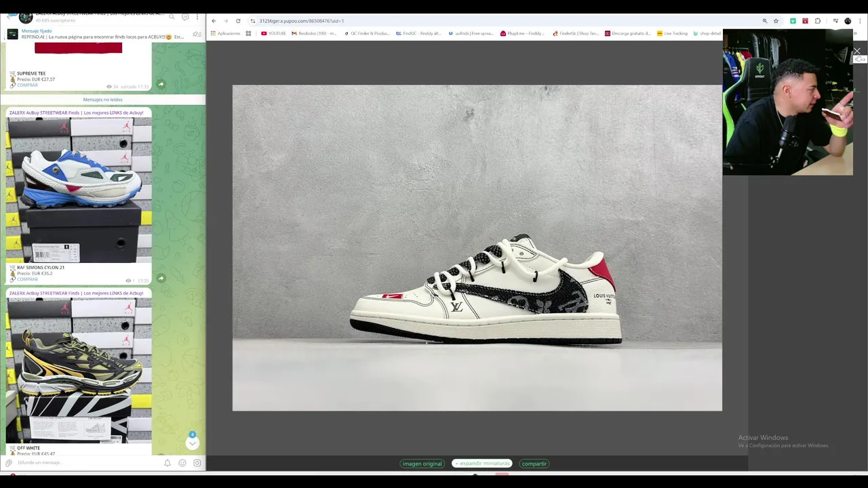Click the browser back arrow
This screenshot has height=488, width=868.
[x=214, y=21]
